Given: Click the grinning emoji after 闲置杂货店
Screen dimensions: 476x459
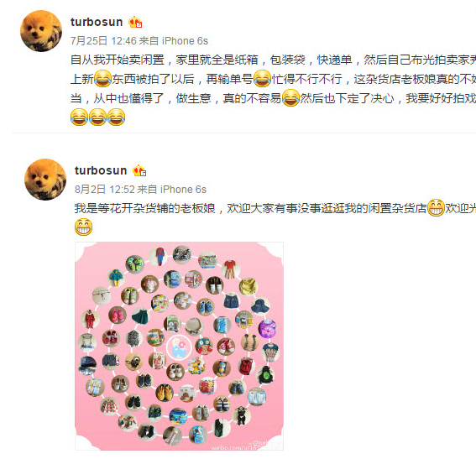Looking at the screenshot, I should point(436,208).
